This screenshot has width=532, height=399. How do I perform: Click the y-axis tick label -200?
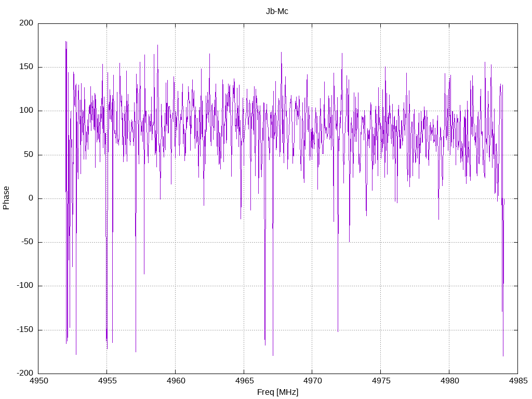[25, 373]
